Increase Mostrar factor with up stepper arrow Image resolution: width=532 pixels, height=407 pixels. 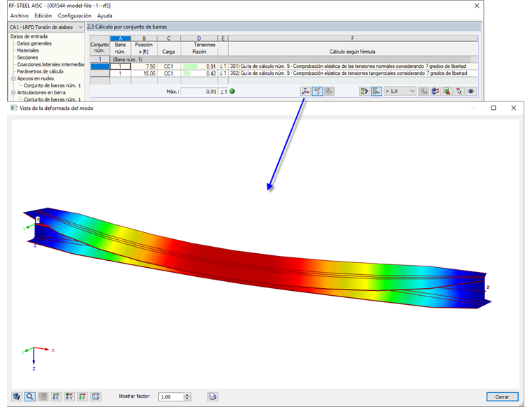click(x=188, y=394)
